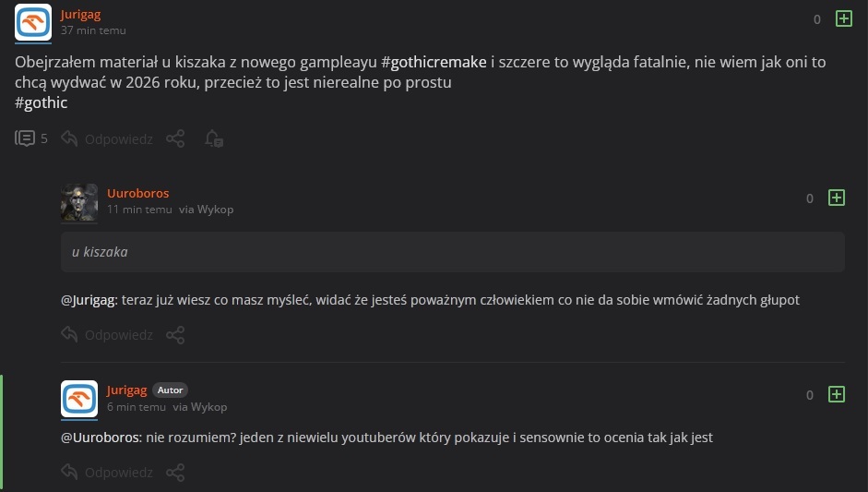Click the Uuroboros avatar picture
Viewport: 868px width, 492px height.
[79, 202]
